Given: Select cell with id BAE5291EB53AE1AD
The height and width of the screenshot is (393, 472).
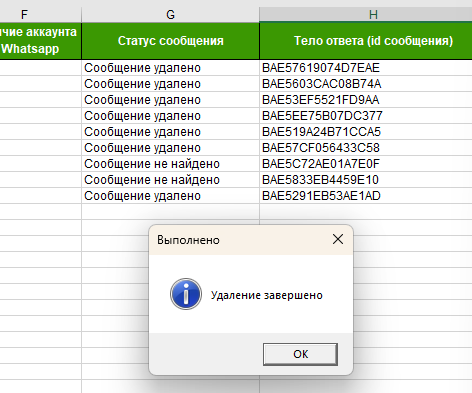Looking at the screenshot, I should (366, 196).
